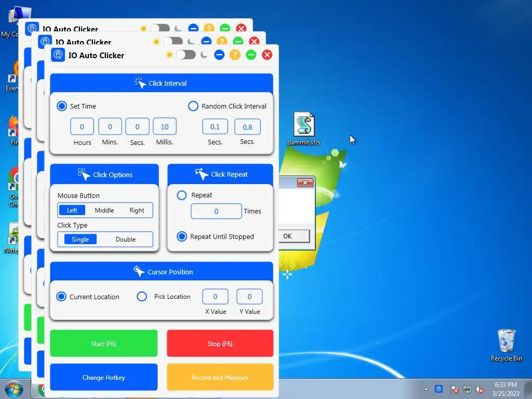Open Record and Playback
Image resolution: width=532 pixels, height=399 pixels.
220,377
